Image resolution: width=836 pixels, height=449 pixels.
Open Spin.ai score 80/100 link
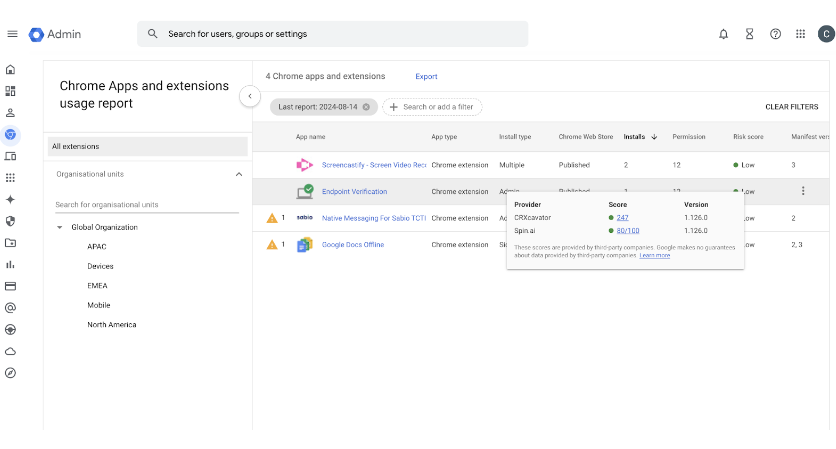(628, 230)
